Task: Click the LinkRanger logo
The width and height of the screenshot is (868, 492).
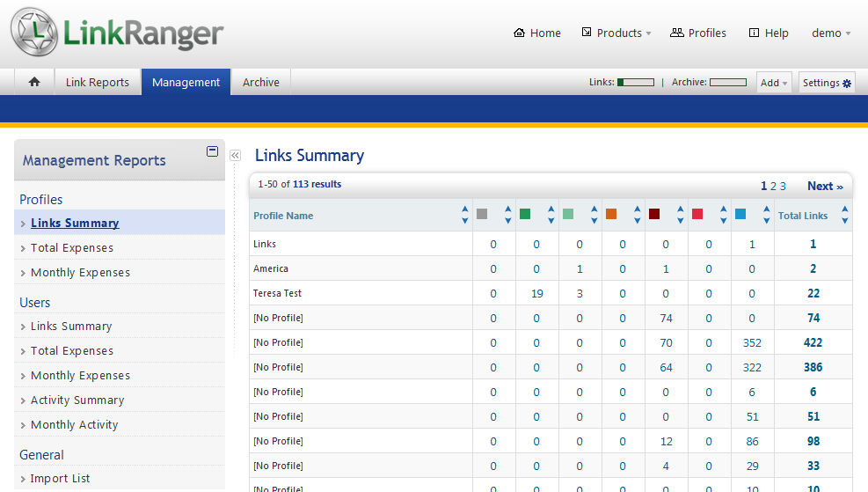Action: 118,33
